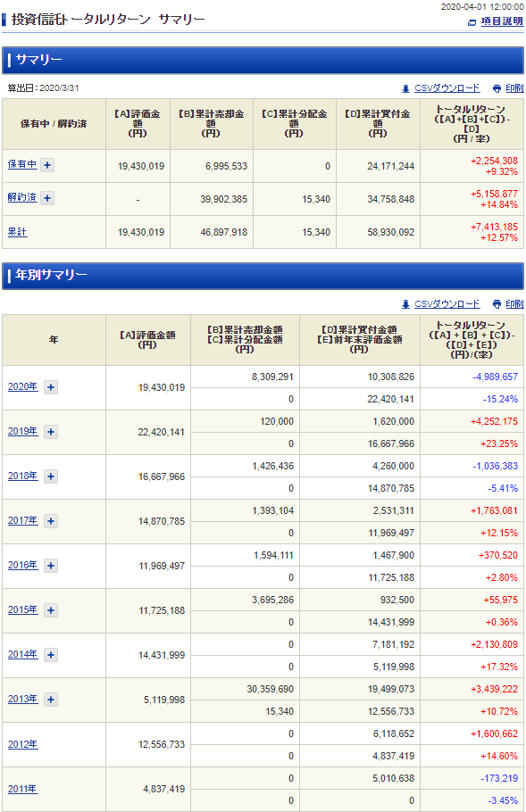
Task: Click the 年別サマリー section header
Action: coord(263,276)
